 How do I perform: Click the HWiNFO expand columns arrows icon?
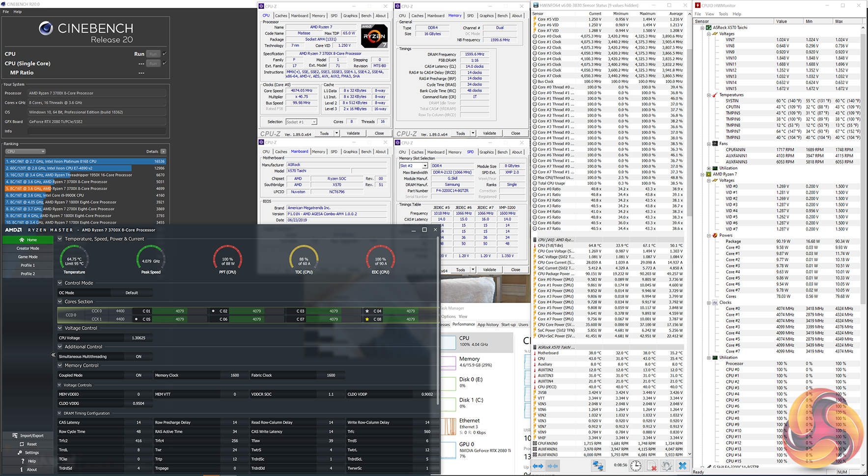tap(538, 466)
